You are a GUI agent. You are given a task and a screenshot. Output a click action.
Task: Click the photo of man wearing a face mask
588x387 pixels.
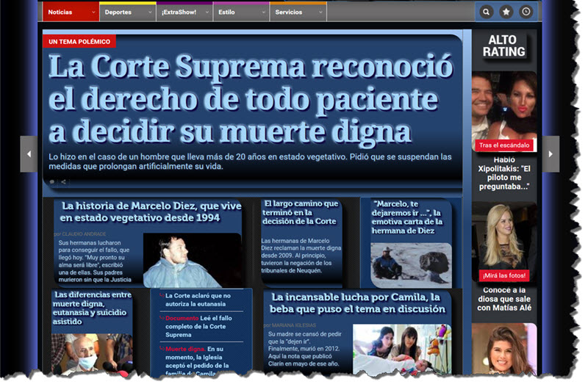[x=91, y=354]
